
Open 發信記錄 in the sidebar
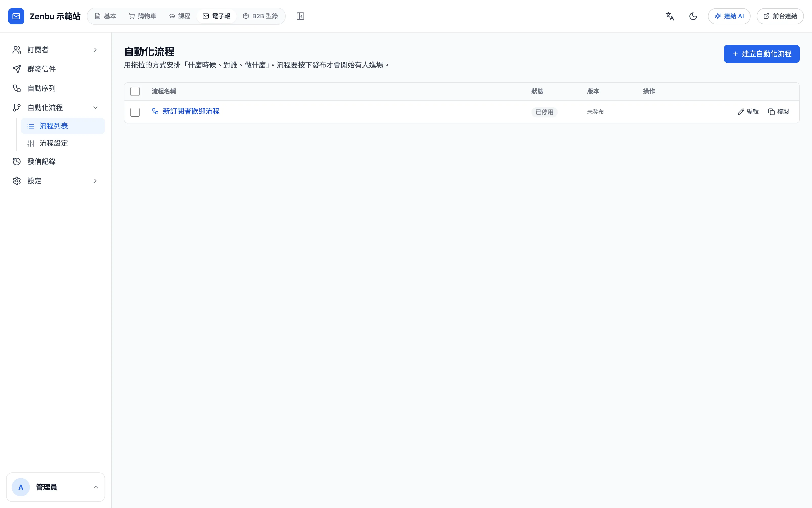click(55, 162)
